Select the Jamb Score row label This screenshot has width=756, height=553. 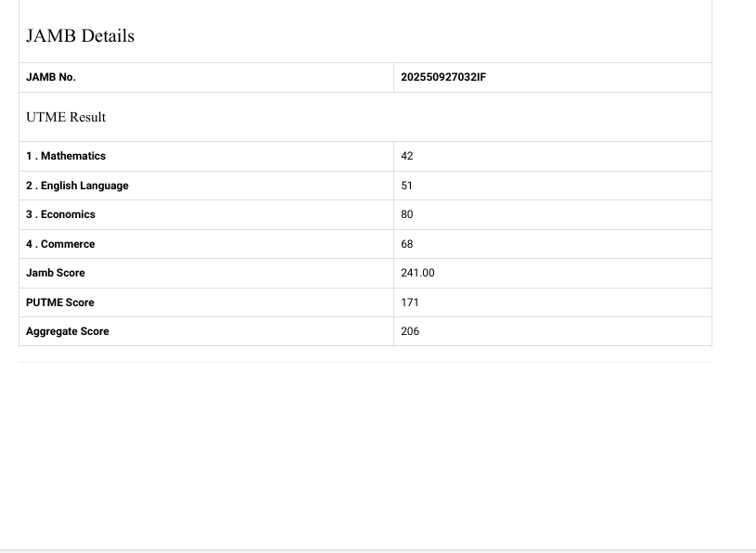pos(56,273)
